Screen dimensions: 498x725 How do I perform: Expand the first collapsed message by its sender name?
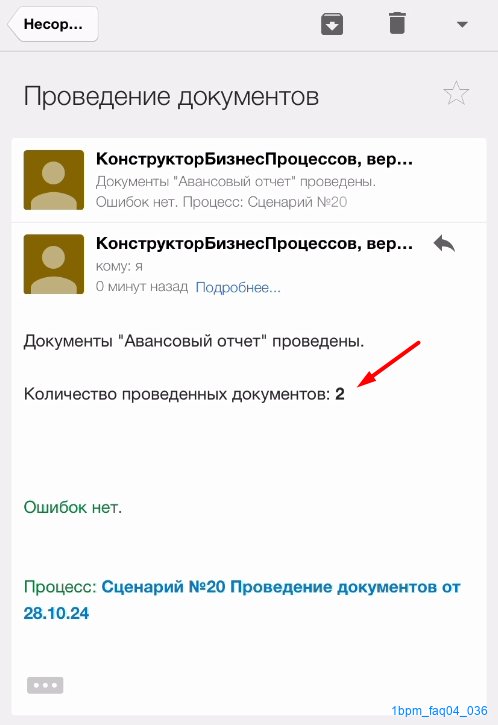[x=254, y=159]
